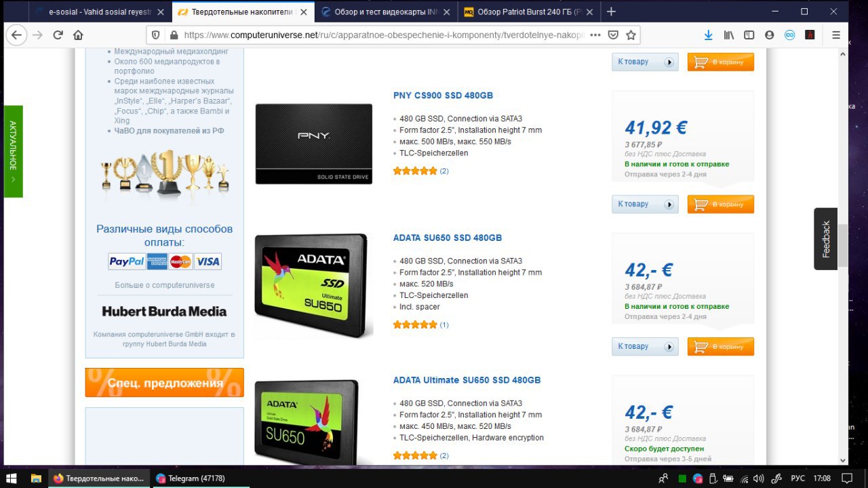Image resolution: width=868 pixels, height=488 pixels.
Task: Go back with the browser back arrow
Action: coord(16,35)
